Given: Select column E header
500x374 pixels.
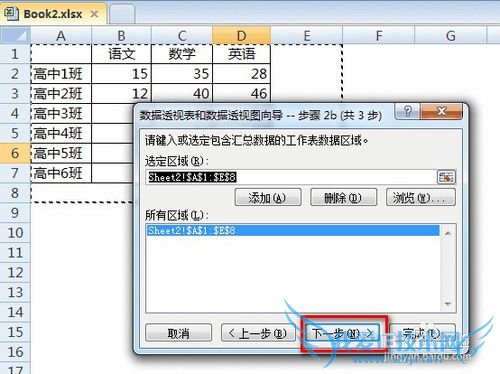Looking at the screenshot, I should point(307,35).
